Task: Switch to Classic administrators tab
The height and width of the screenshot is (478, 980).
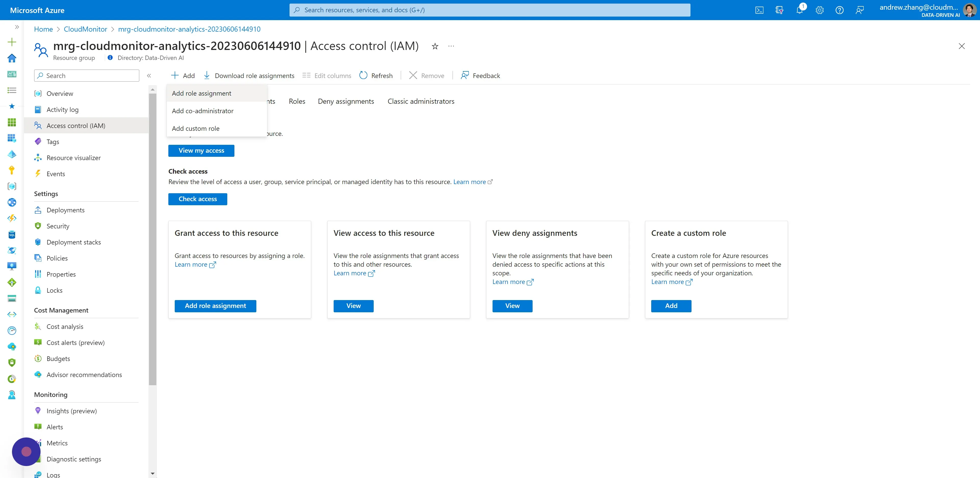Action: click(x=421, y=101)
